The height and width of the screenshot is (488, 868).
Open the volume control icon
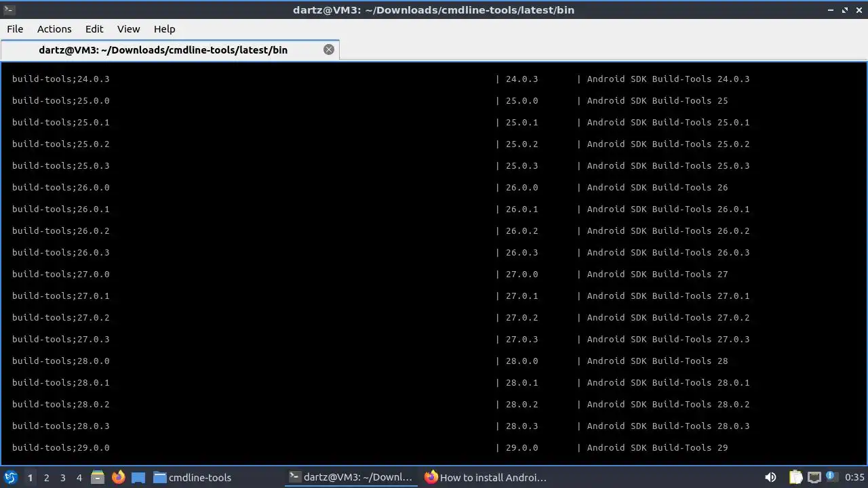(x=770, y=478)
